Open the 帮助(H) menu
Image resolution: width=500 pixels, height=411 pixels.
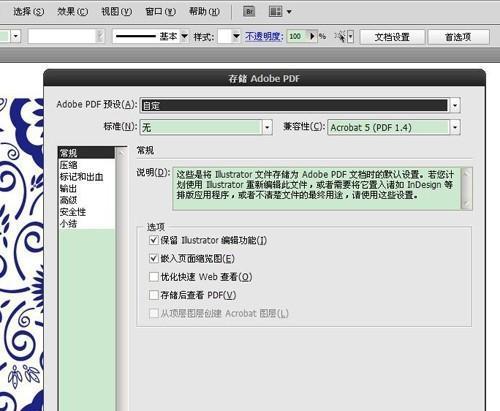(x=204, y=12)
